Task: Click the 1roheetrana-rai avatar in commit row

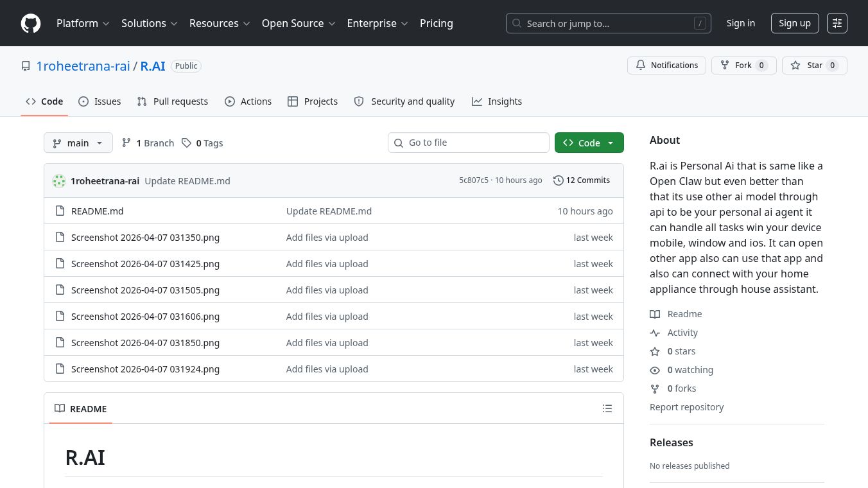Action: (x=59, y=181)
